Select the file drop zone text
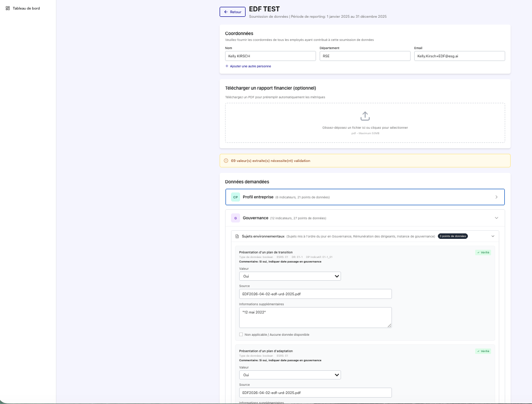 coord(365,128)
